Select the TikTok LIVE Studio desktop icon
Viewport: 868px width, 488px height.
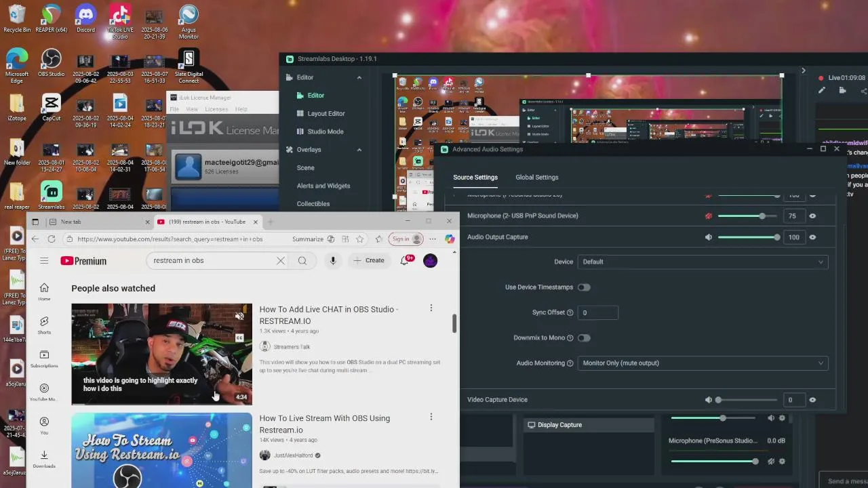click(x=120, y=21)
